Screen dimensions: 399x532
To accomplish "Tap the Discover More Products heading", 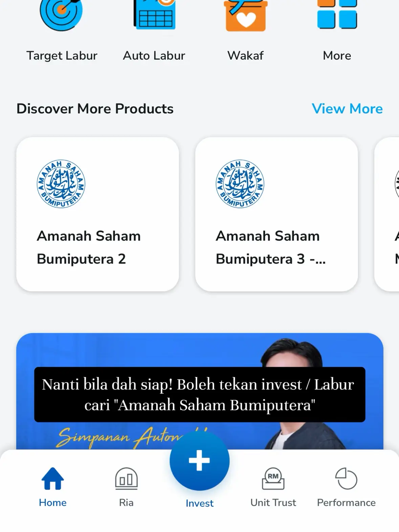I will (95, 109).
